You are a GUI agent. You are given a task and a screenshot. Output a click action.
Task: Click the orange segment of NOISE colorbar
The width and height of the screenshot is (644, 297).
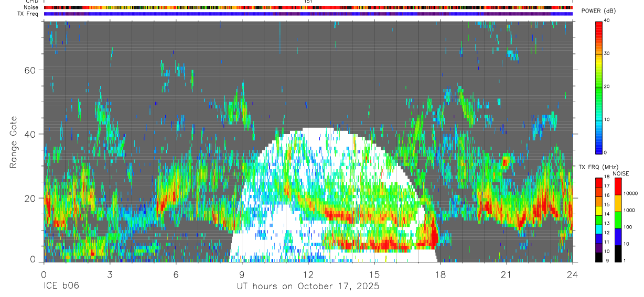coord(618,203)
